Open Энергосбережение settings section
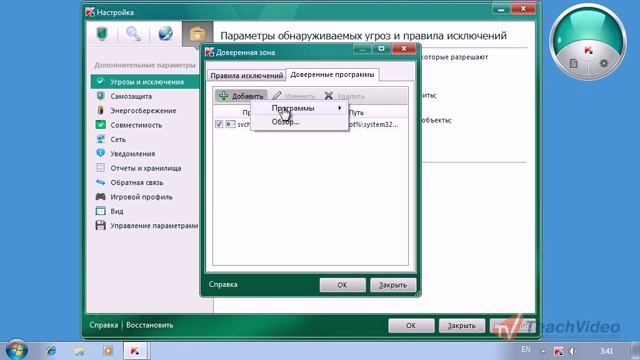 tap(143, 111)
